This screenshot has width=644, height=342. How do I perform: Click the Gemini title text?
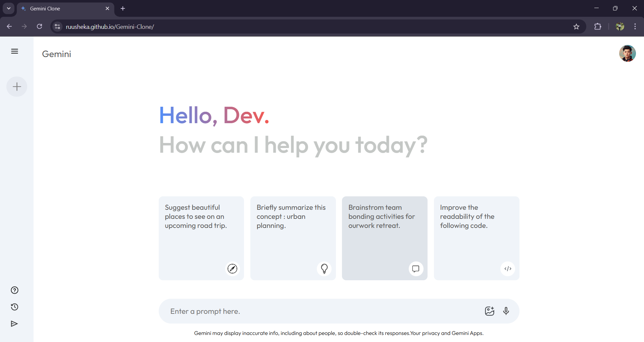tap(56, 54)
